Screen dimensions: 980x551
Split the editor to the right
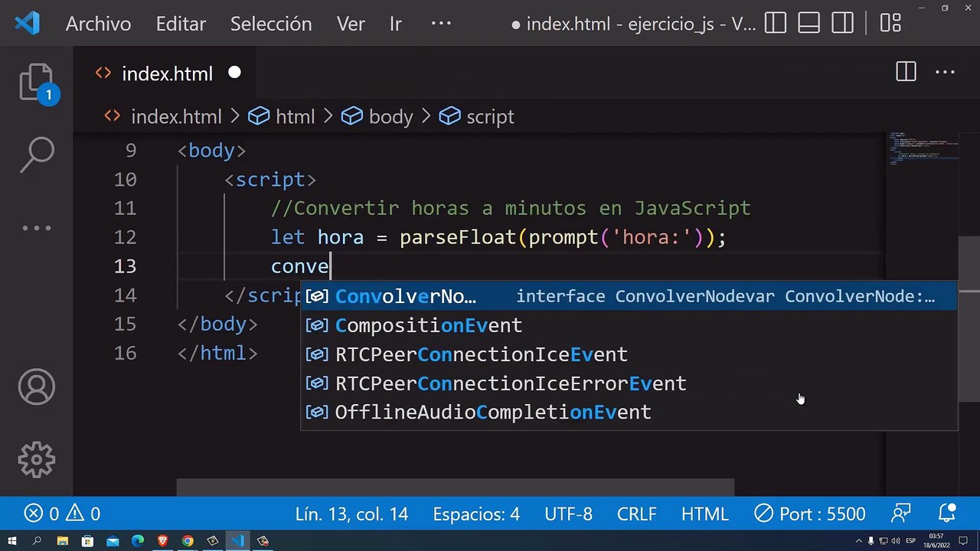pos(906,73)
